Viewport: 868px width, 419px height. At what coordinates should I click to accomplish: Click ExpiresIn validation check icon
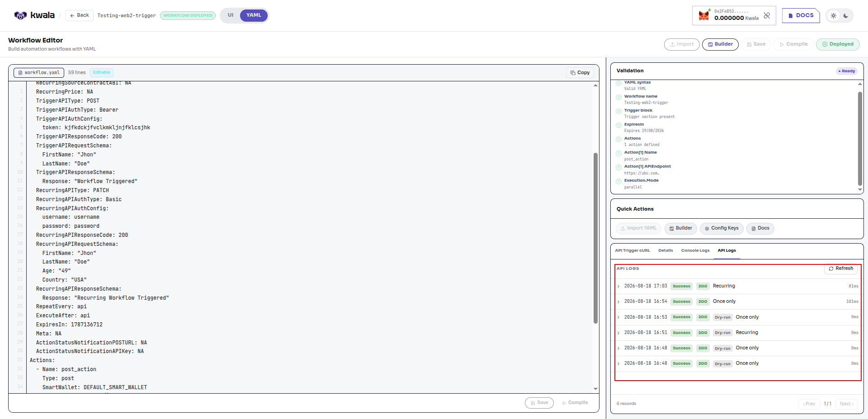pyautogui.click(x=618, y=125)
